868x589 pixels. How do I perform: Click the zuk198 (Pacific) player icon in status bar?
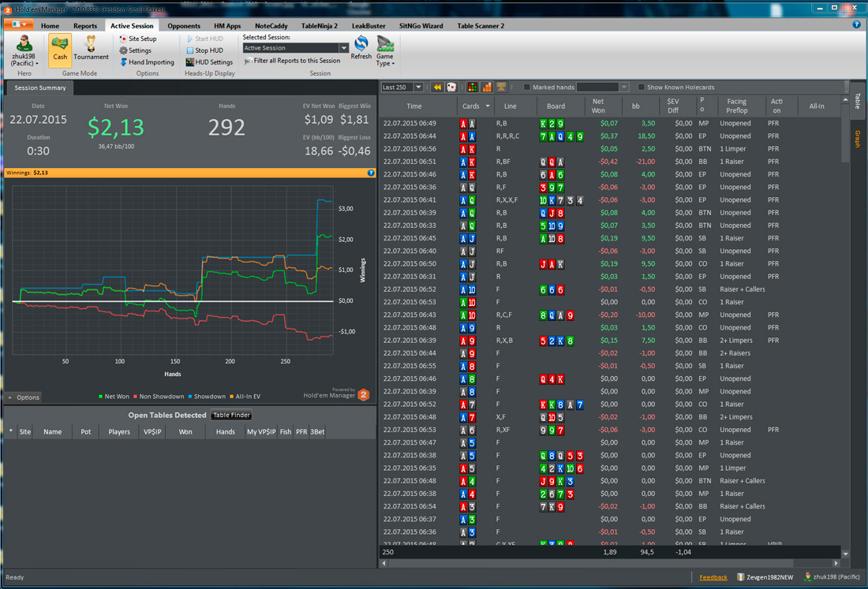[x=808, y=577]
